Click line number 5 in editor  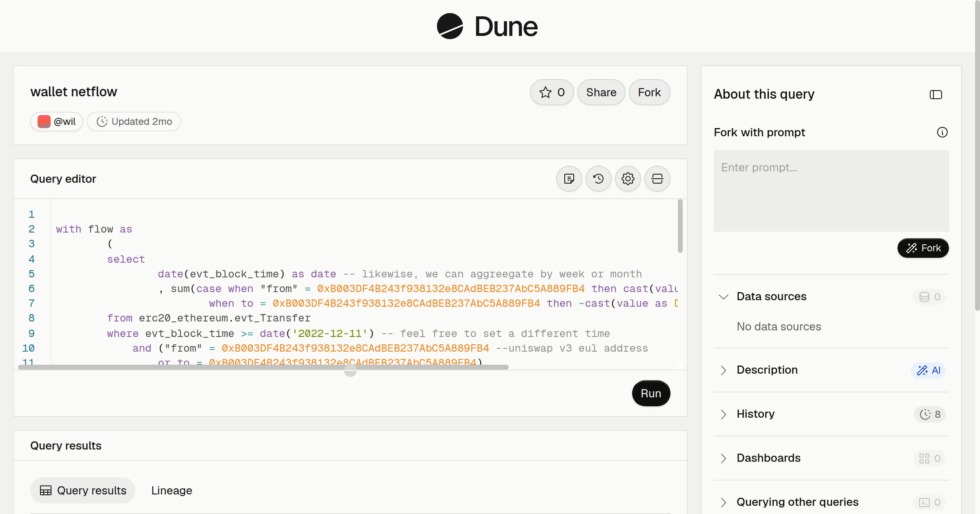coord(31,274)
